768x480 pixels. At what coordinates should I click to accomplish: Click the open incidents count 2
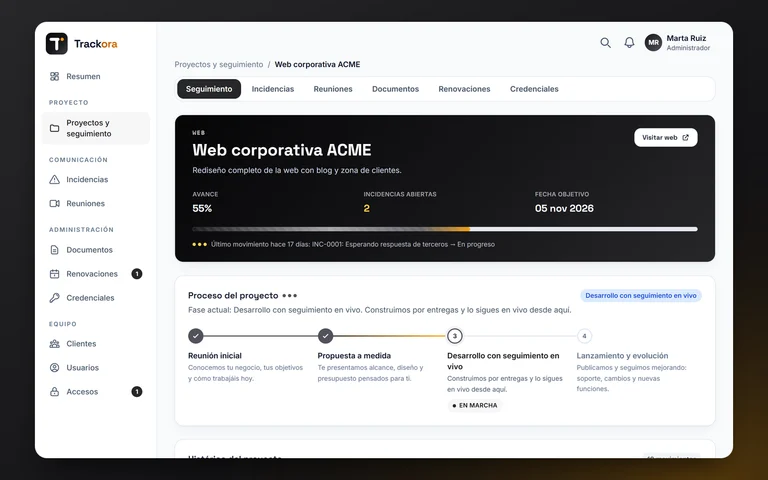click(366, 209)
